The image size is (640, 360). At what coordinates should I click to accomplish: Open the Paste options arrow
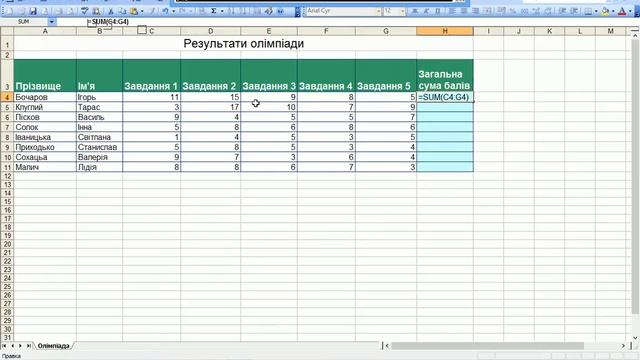pyautogui.click(x=142, y=11)
